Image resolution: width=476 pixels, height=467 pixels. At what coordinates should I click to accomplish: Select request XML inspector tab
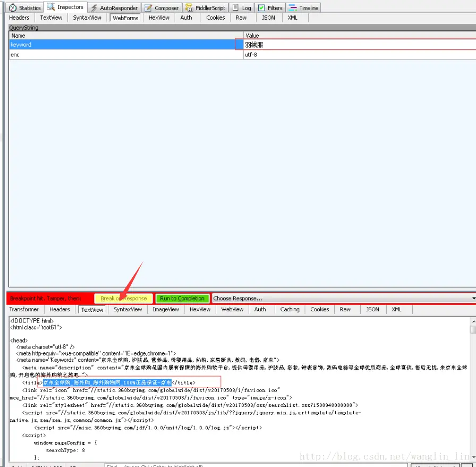tap(293, 18)
